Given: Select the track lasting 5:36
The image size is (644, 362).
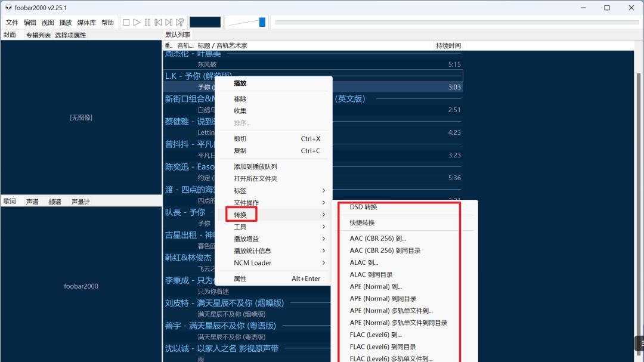Looking at the screenshot, I should [x=313, y=178].
